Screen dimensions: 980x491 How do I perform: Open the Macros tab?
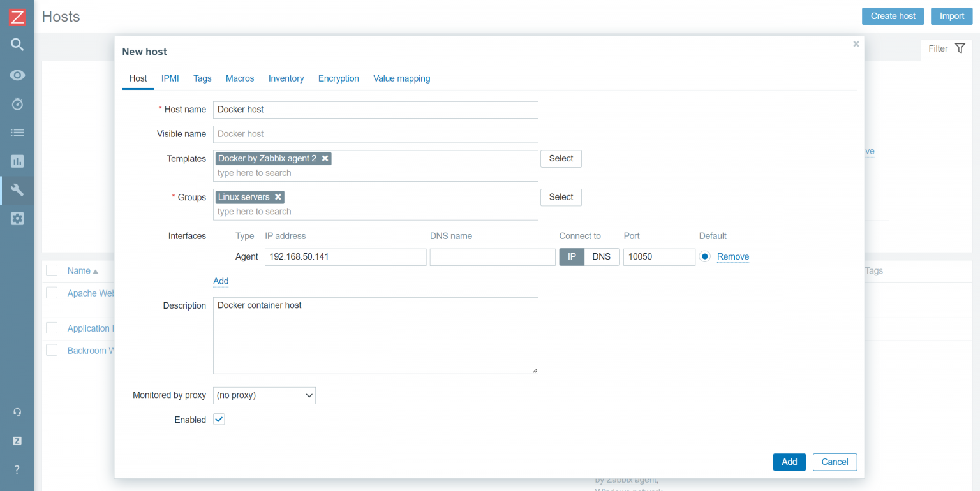pyautogui.click(x=240, y=78)
